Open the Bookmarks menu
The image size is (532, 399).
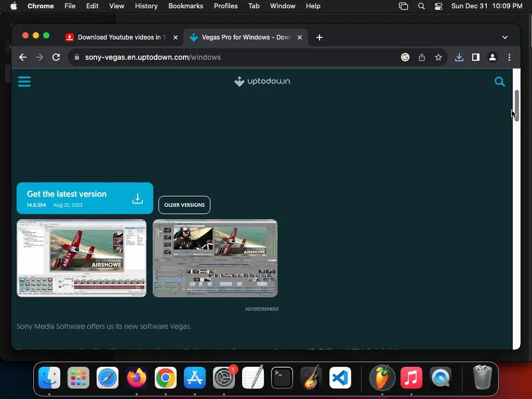(185, 6)
